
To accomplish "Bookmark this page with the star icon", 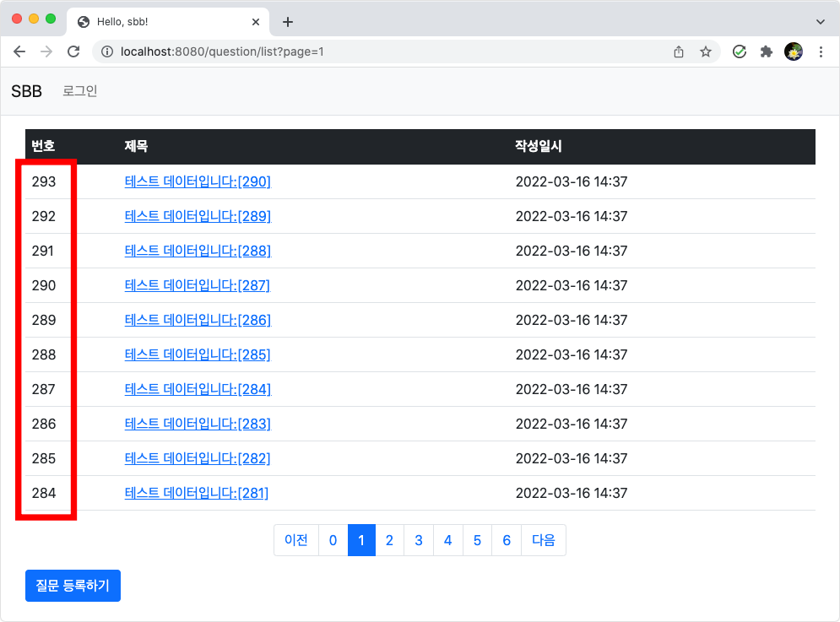I will (x=706, y=51).
